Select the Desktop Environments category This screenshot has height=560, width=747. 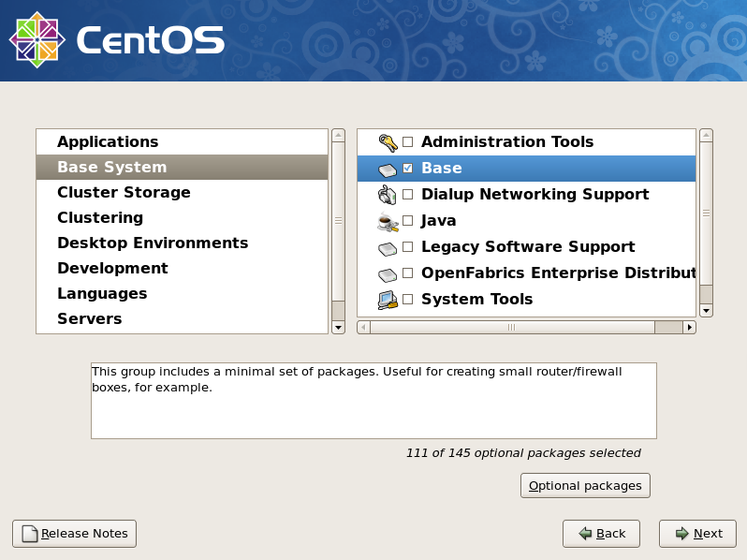[x=182, y=243]
